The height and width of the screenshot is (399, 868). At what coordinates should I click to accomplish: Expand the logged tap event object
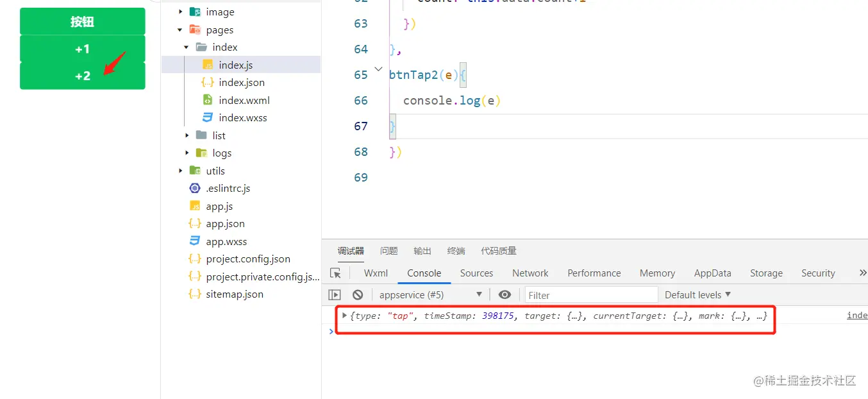pyautogui.click(x=344, y=315)
